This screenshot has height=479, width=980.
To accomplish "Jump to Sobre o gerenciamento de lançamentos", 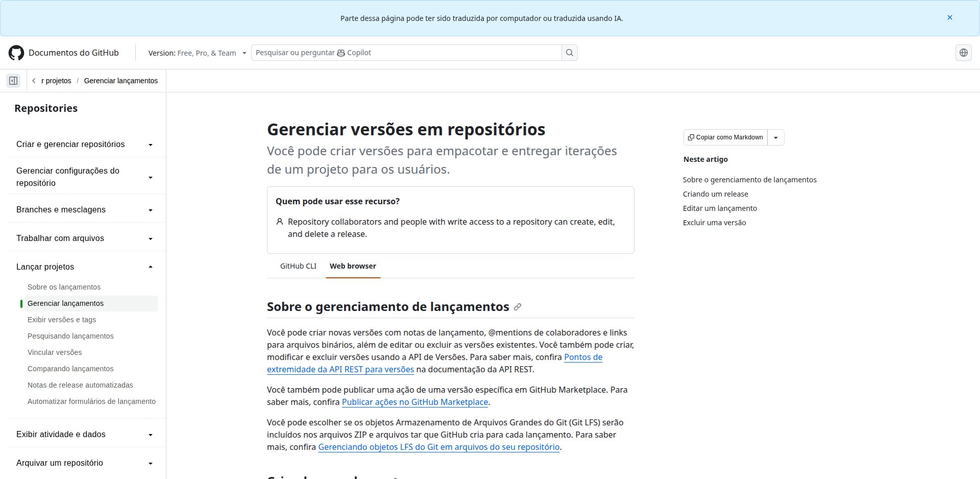I will (750, 180).
